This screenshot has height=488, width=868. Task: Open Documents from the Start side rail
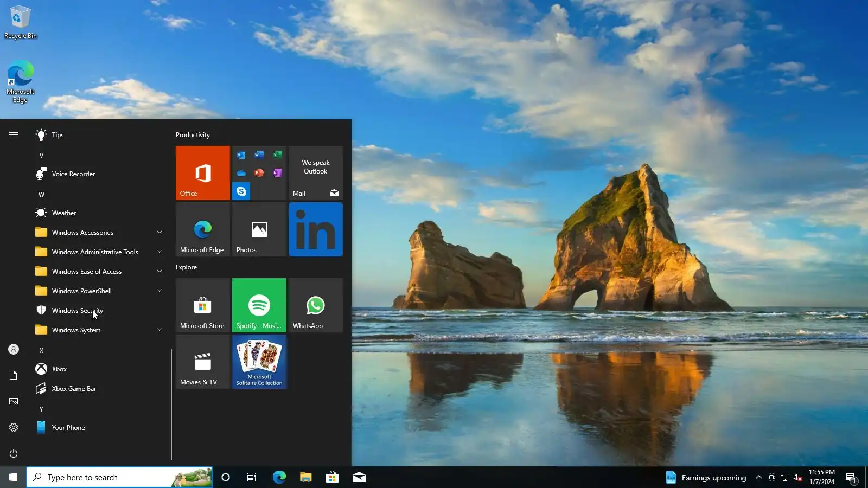point(14,375)
